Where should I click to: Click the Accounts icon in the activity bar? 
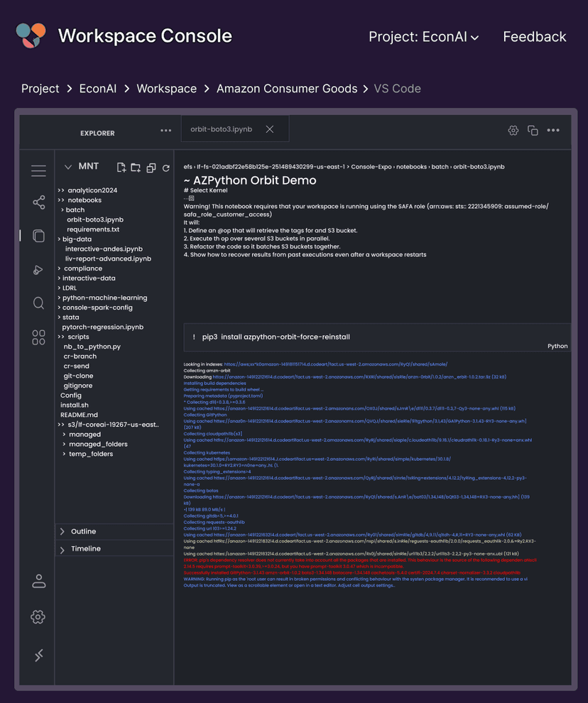38,580
